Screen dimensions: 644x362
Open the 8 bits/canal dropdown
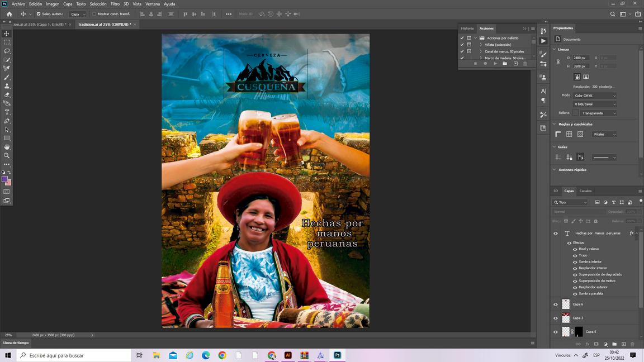tap(594, 104)
